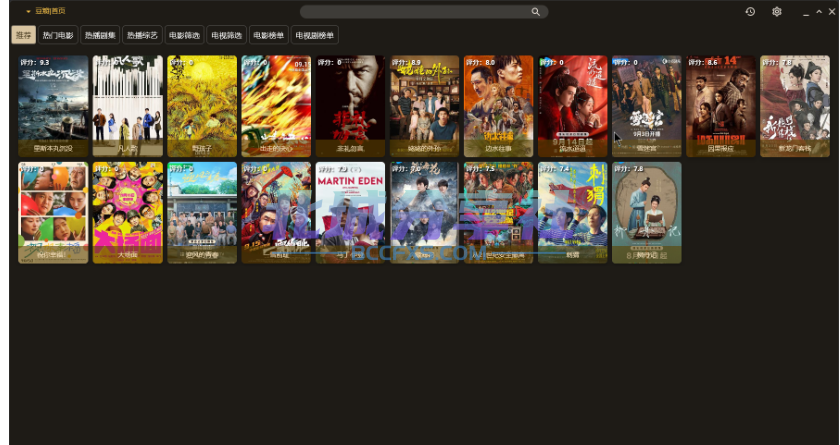The width and height of the screenshot is (840, 445).
Task: Click the 评分: 8.9 rating label
Action: click(x=406, y=63)
